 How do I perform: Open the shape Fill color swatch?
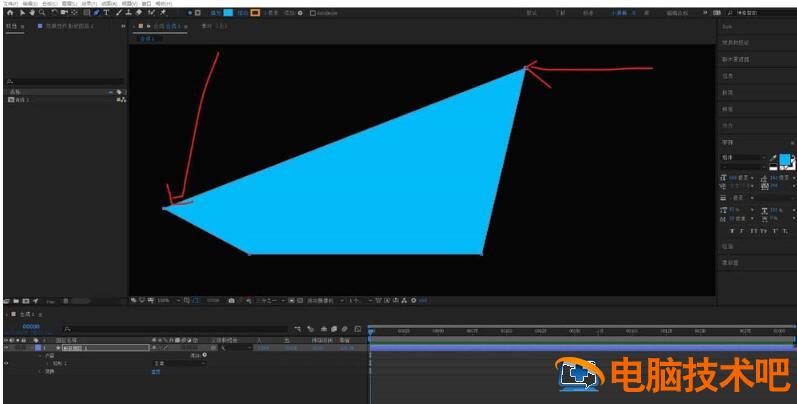pyautogui.click(x=228, y=13)
